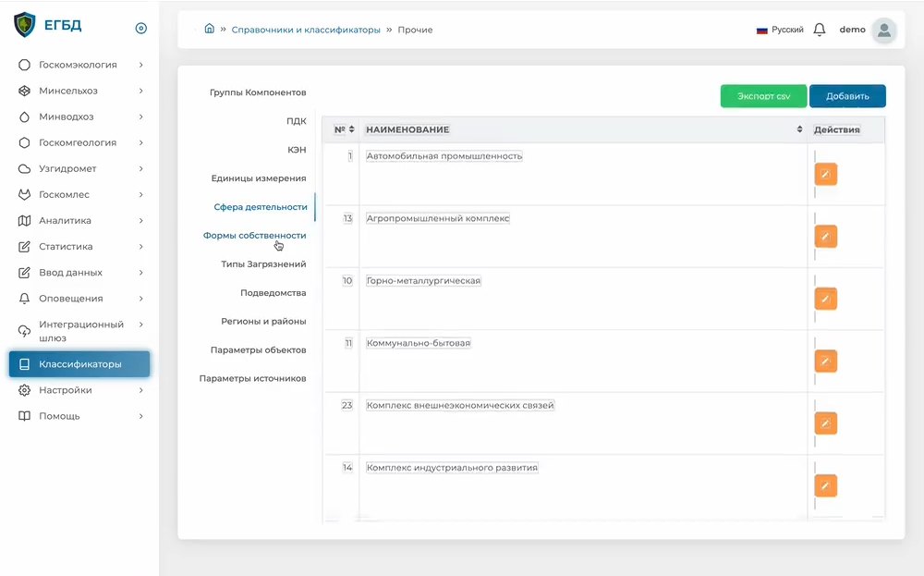This screenshot has width=924, height=576.
Task: Expand Госкомгеология chevron
Action: [x=140, y=142]
